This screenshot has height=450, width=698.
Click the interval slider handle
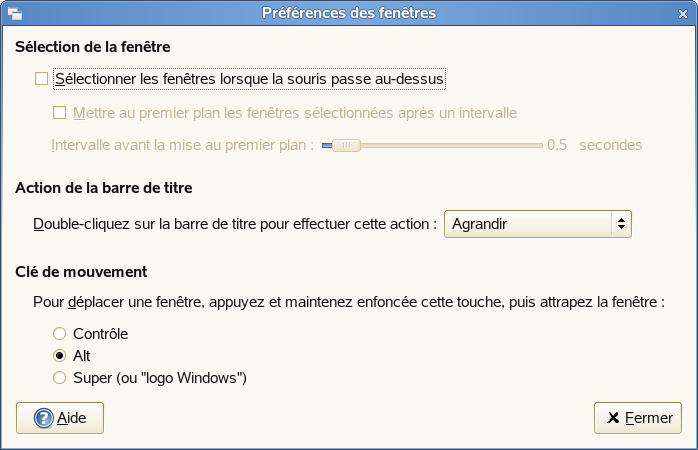pos(345,145)
